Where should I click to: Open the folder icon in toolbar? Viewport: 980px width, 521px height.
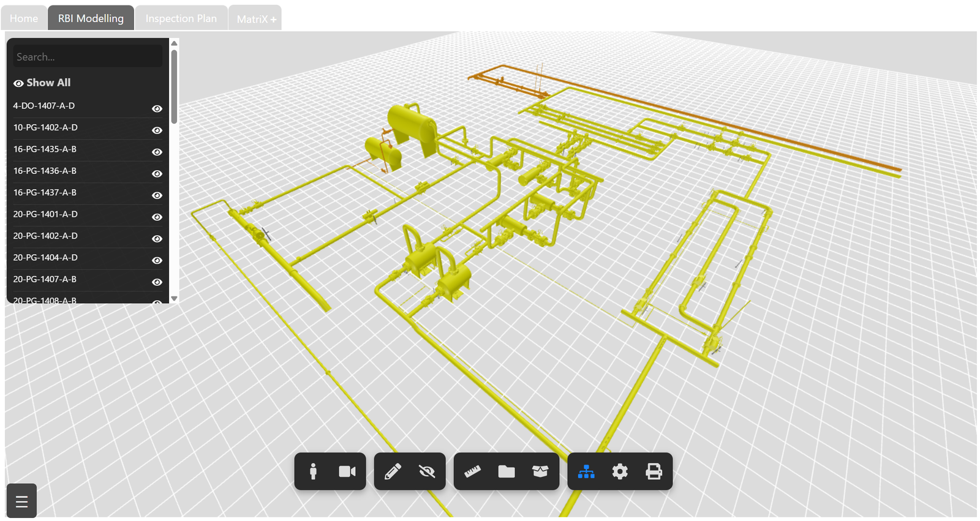pos(507,471)
